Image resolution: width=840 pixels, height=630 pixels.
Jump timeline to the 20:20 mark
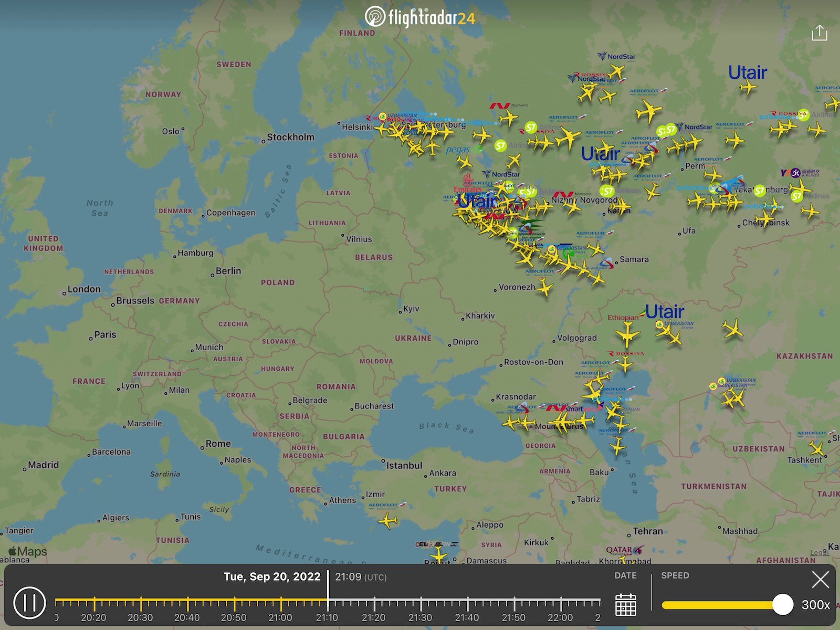click(93, 617)
